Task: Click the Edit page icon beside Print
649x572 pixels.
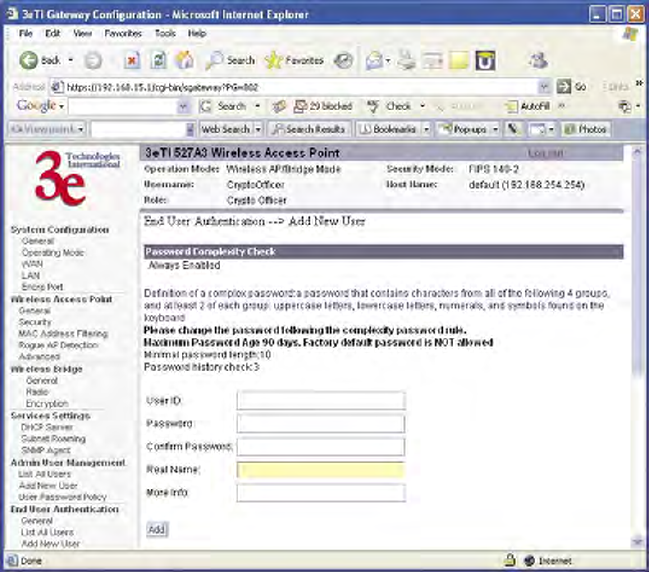Action: pyautogui.click(x=432, y=61)
